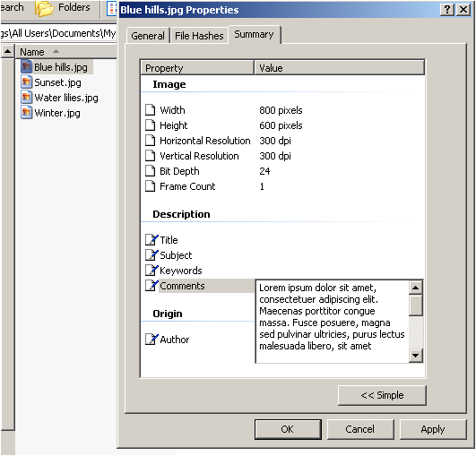The width and height of the screenshot is (476, 456).
Task: Click the Keywords property edit icon
Action: click(151, 270)
